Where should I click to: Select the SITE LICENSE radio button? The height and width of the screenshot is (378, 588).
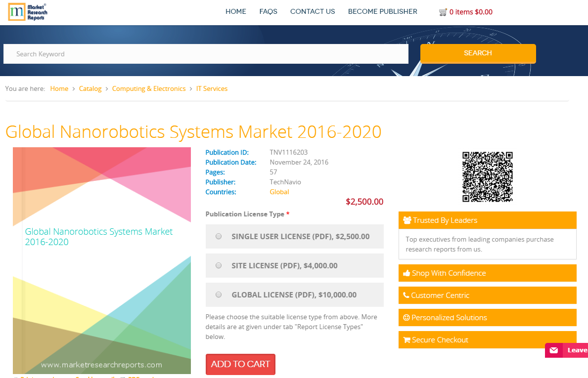(x=218, y=265)
